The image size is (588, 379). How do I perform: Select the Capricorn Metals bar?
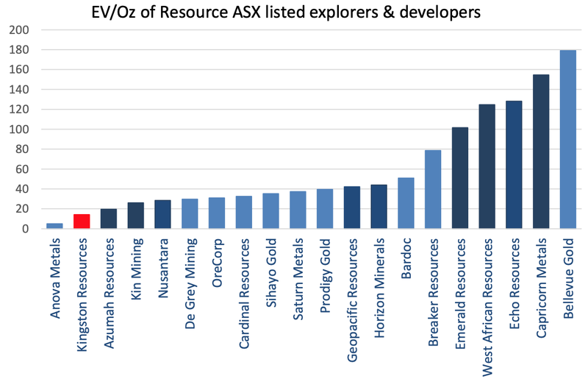(541, 152)
